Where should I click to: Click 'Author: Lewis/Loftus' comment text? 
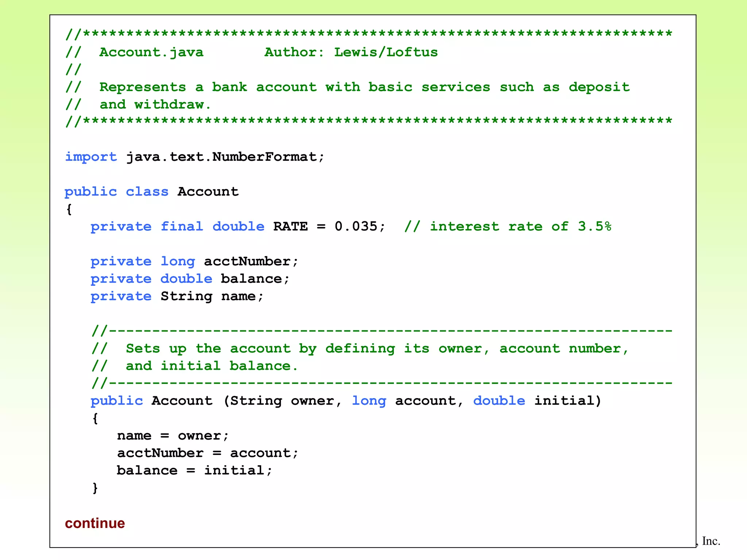tap(351, 52)
